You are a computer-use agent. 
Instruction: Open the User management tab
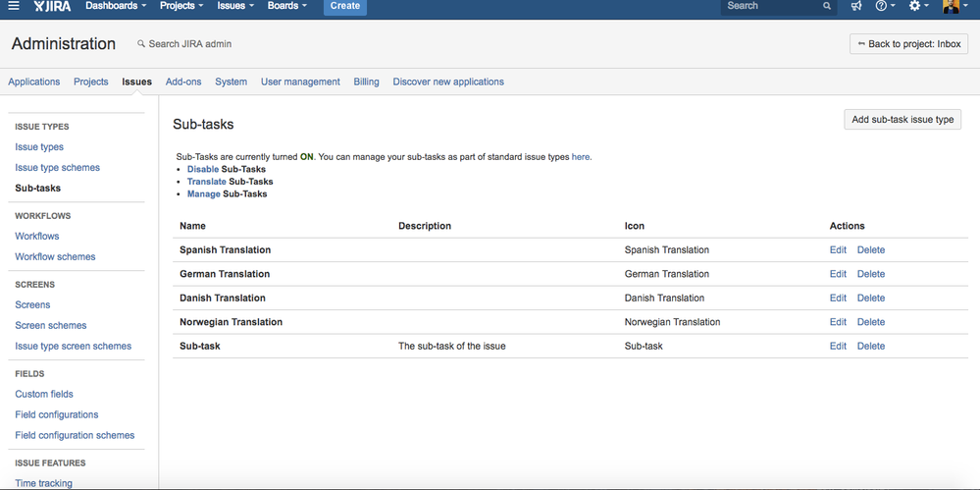pyautogui.click(x=300, y=82)
